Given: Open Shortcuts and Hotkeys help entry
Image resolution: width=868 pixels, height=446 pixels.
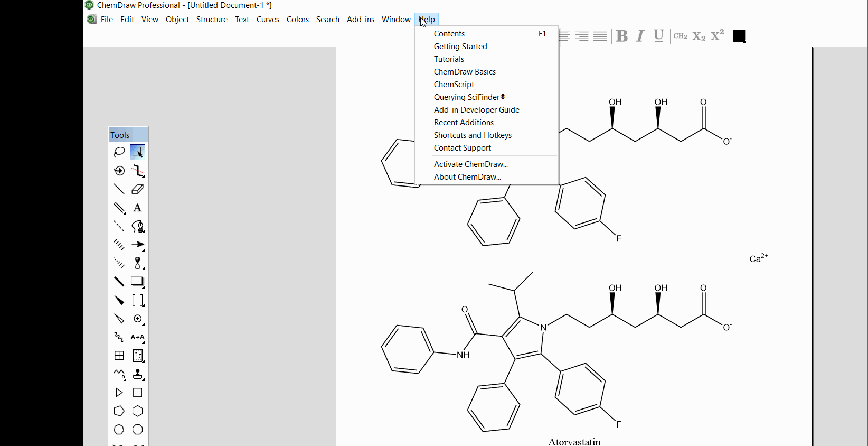Looking at the screenshot, I should [x=473, y=135].
